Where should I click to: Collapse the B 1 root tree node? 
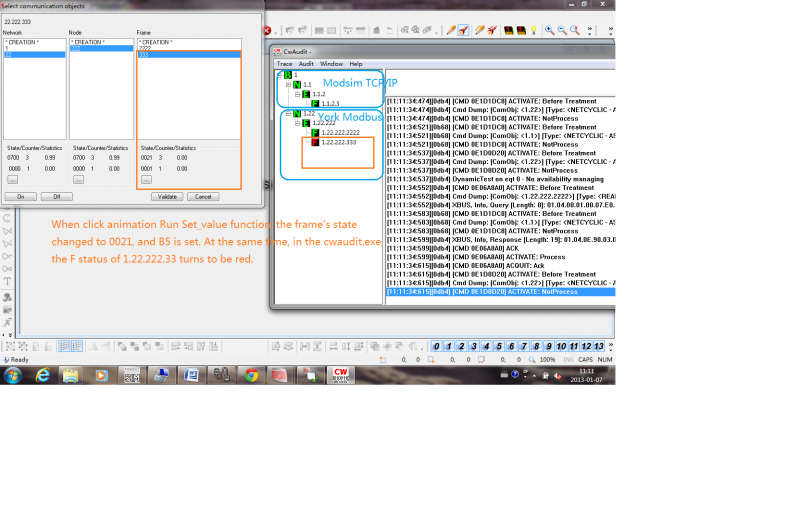280,75
